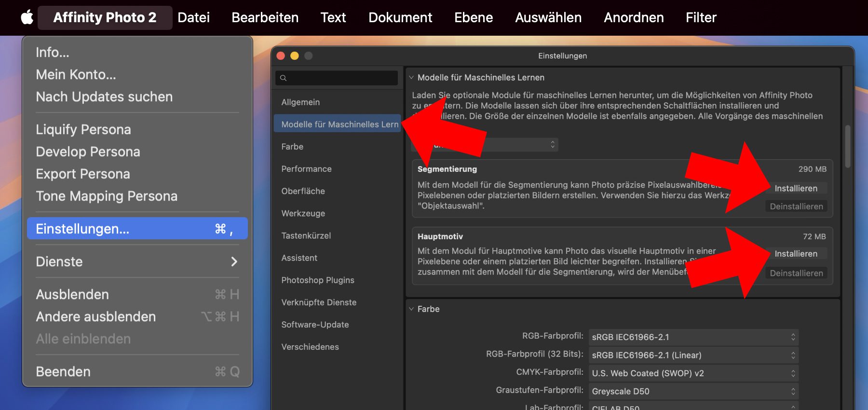Click the search magnifier icon in Einstellungen
This screenshot has height=410, width=868.
tap(284, 78)
